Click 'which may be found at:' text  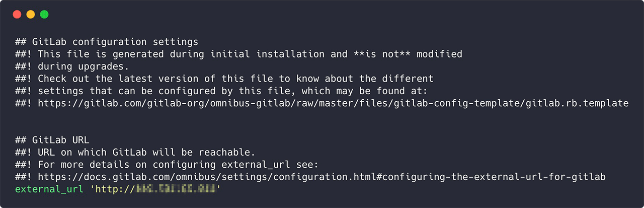coord(372,91)
